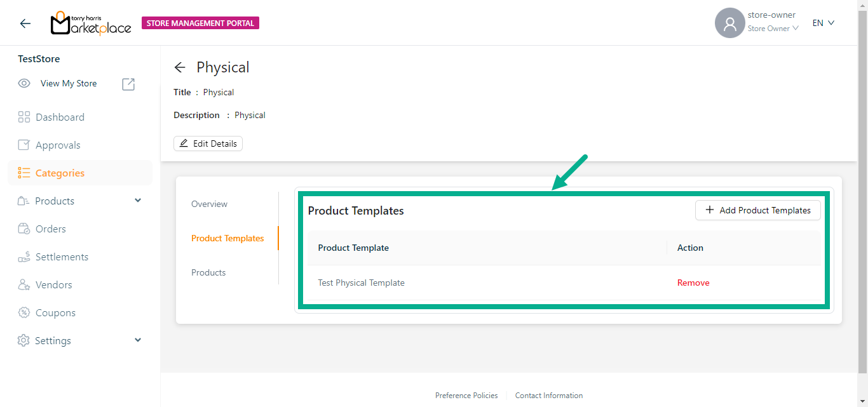Screen dimensions: 868x407
Task: Open the Store Owner account dropdown
Action: (773, 29)
